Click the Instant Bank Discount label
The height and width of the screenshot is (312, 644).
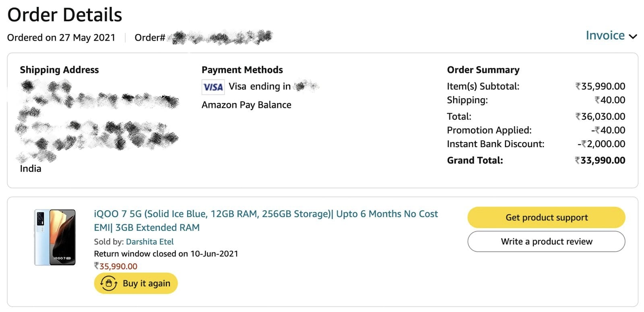coord(495,144)
